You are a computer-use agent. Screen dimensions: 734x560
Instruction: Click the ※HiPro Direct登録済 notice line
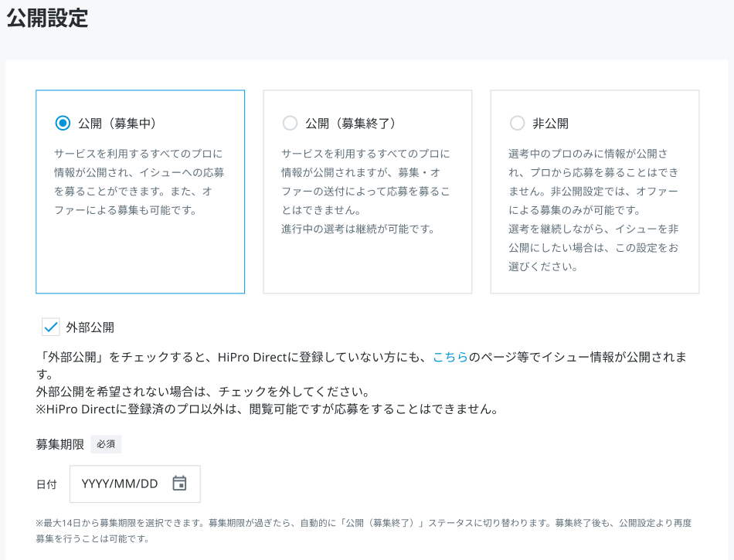267,409
